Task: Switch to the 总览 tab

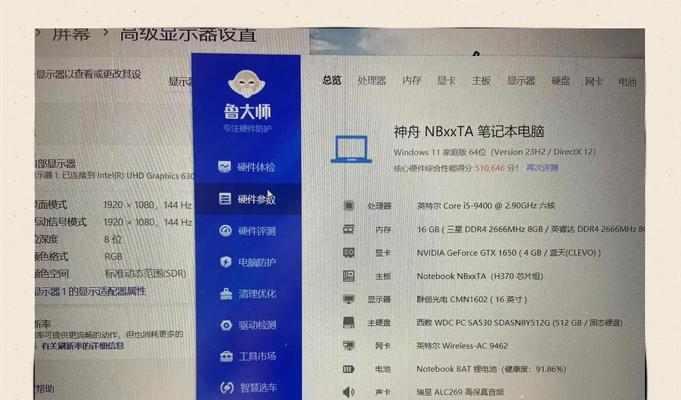Action: pyautogui.click(x=332, y=80)
